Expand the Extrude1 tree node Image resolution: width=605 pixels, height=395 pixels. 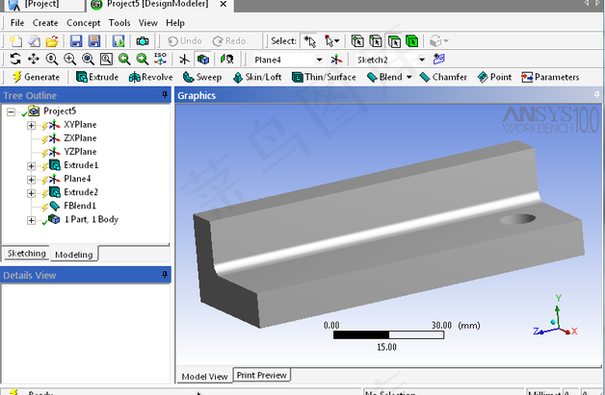(x=31, y=166)
